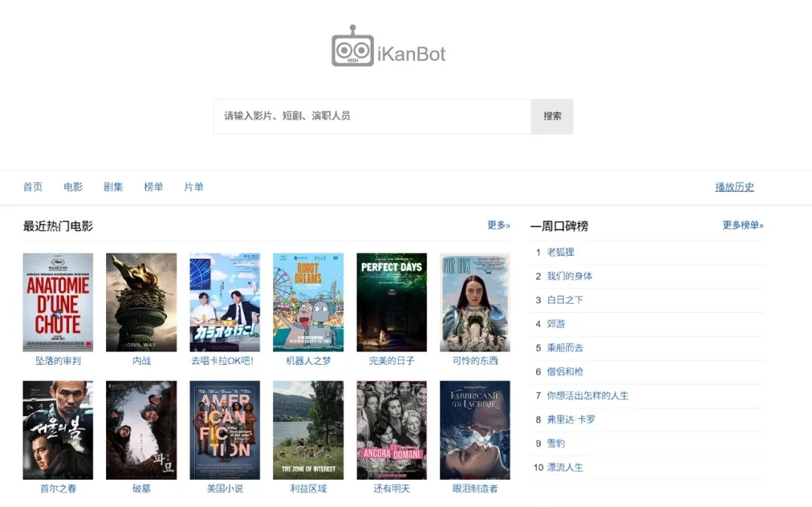
Task: Select the Civil War movie poster
Action: [x=141, y=302]
